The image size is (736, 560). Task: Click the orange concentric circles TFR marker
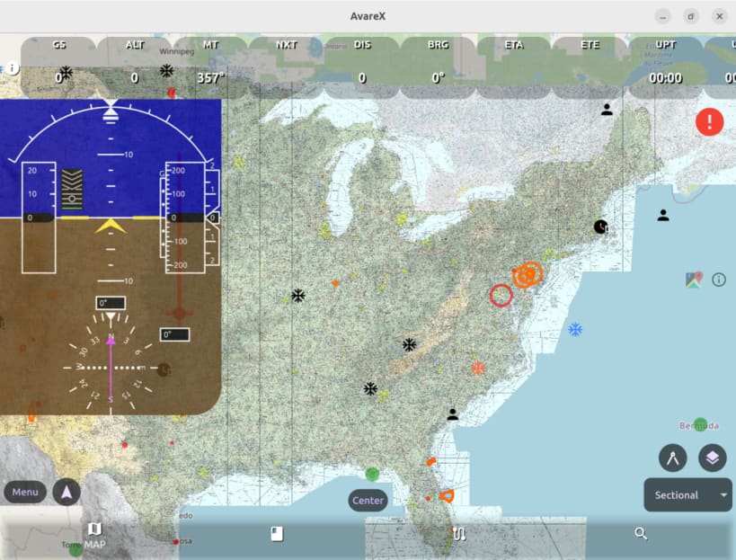point(528,274)
